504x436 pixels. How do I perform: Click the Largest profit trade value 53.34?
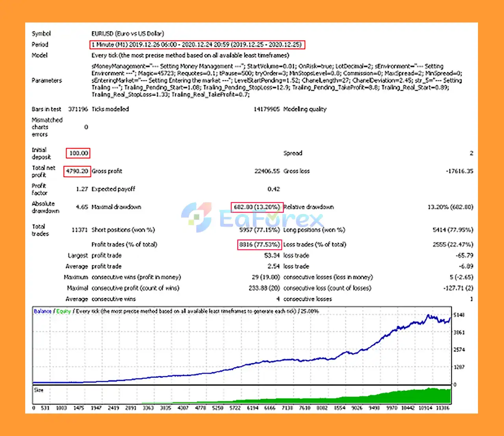click(x=272, y=255)
